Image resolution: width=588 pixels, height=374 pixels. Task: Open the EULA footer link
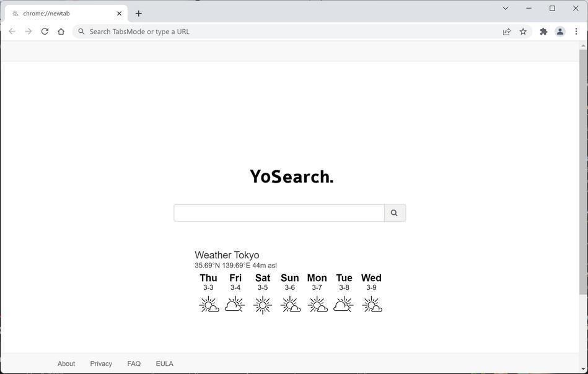tap(164, 363)
